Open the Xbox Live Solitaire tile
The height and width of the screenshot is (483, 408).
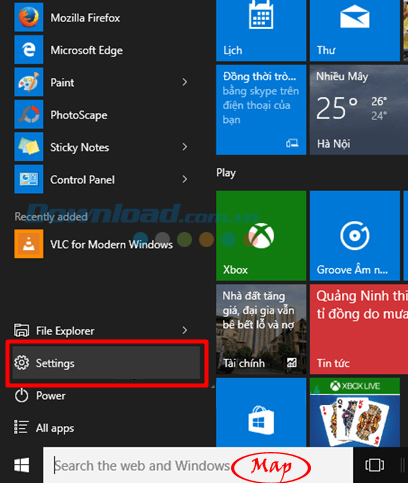coord(355,412)
